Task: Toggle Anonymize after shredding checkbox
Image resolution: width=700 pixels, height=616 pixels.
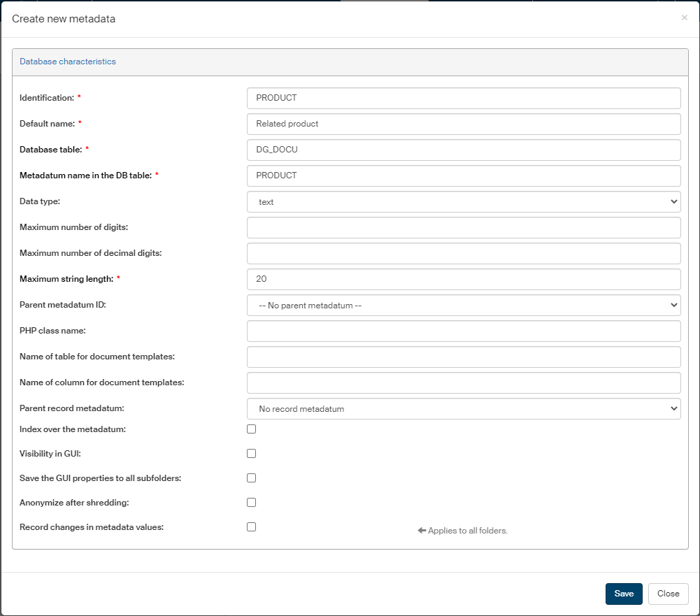Action: click(252, 502)
